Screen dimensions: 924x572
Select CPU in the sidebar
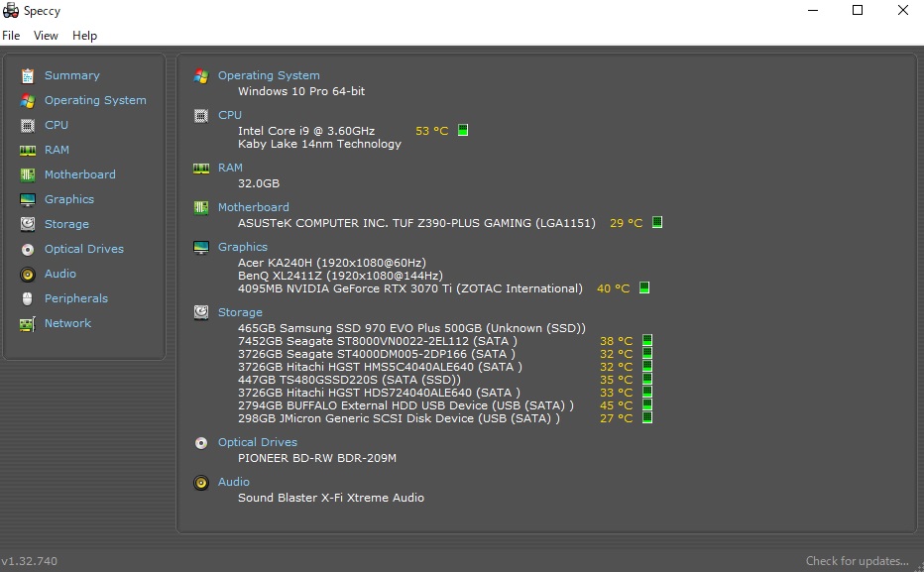pyautogui.click(x=57, y=125)
